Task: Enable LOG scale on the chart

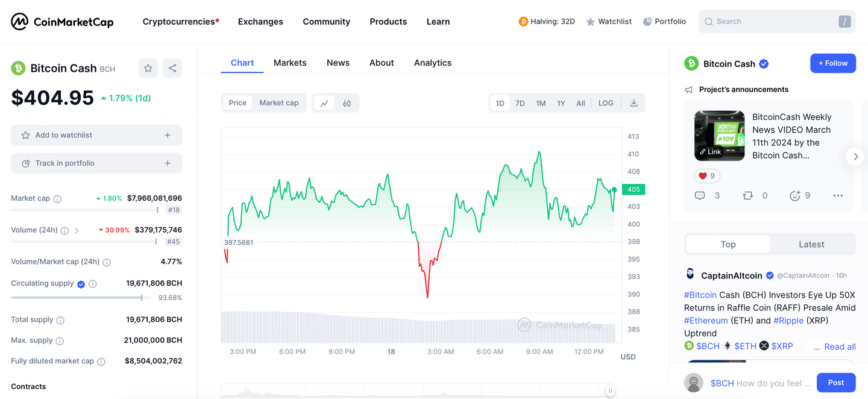Action: 605,102
